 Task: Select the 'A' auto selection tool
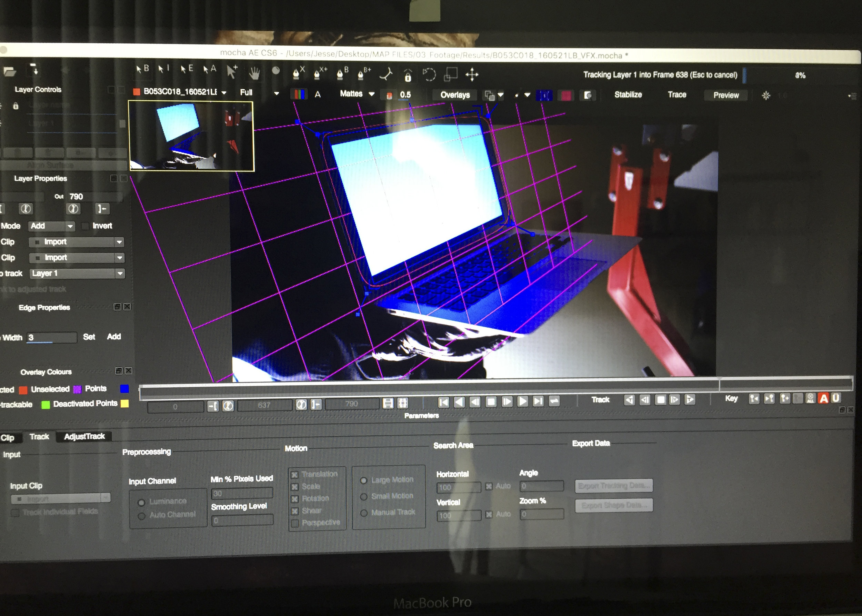pyautogui.click(x=209, y=69)
